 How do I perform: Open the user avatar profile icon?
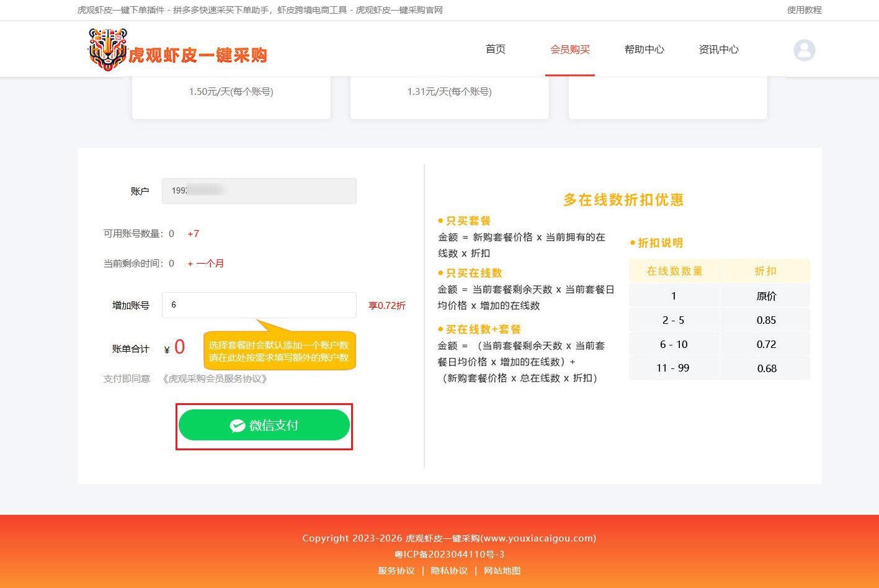[x=805, y=50]
